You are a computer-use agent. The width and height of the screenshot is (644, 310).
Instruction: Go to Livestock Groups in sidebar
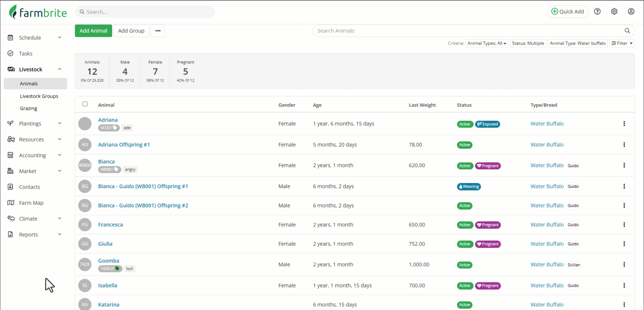click(x=39, y=96)
